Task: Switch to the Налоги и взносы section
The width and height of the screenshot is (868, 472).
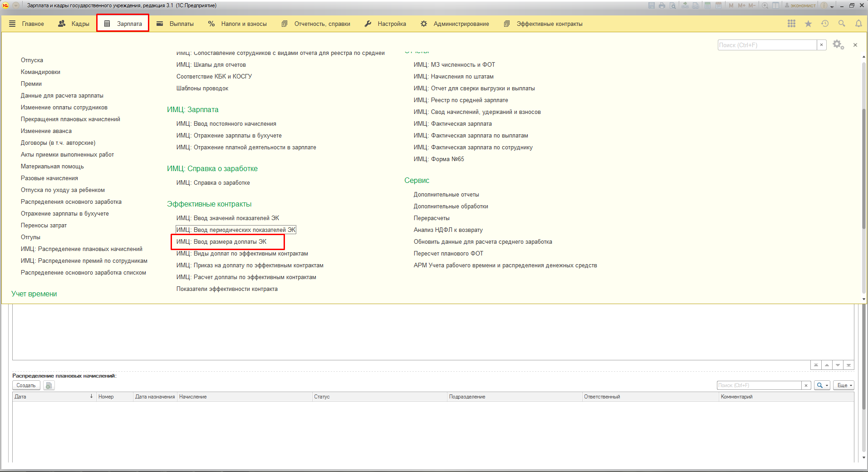Action: [x=237, y=24]
